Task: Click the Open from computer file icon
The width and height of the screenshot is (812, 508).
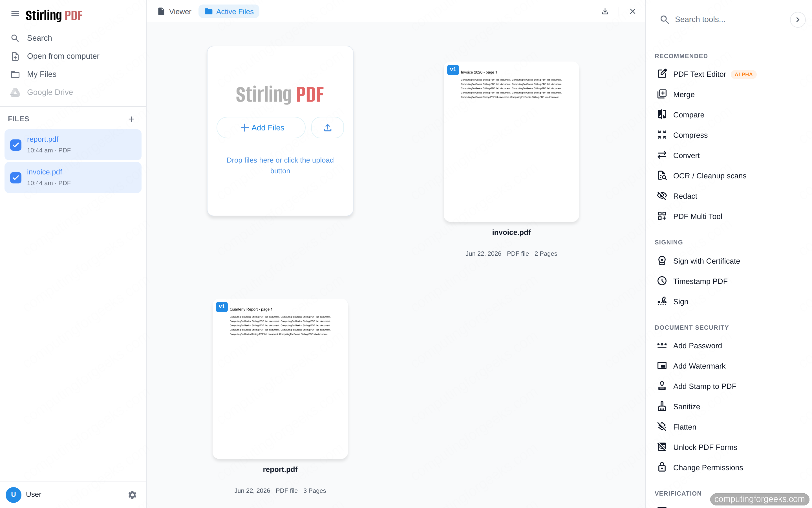Action: 15,56
